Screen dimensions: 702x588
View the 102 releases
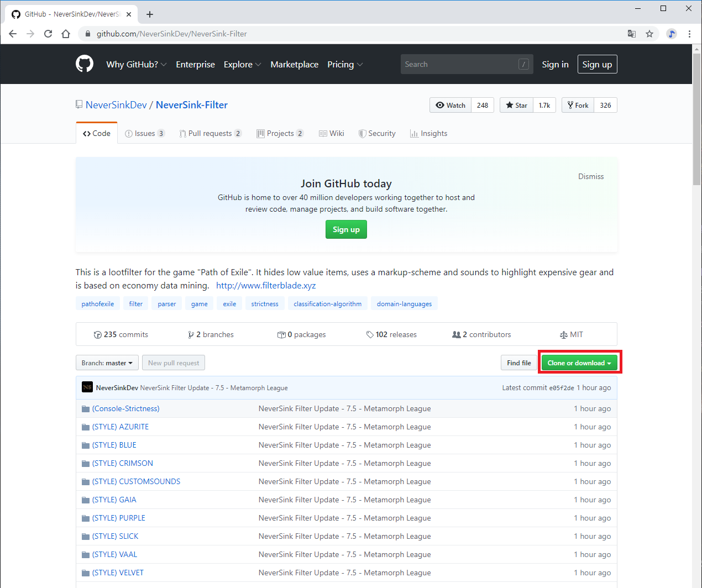point(391,334)
